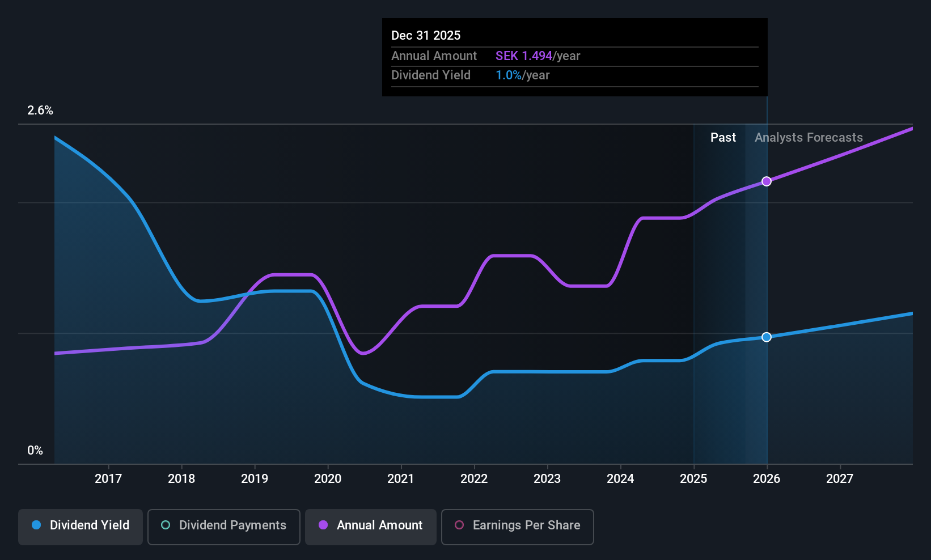Click the Past region label
This screenshot has width=931, height=560.
pos(723,138)
